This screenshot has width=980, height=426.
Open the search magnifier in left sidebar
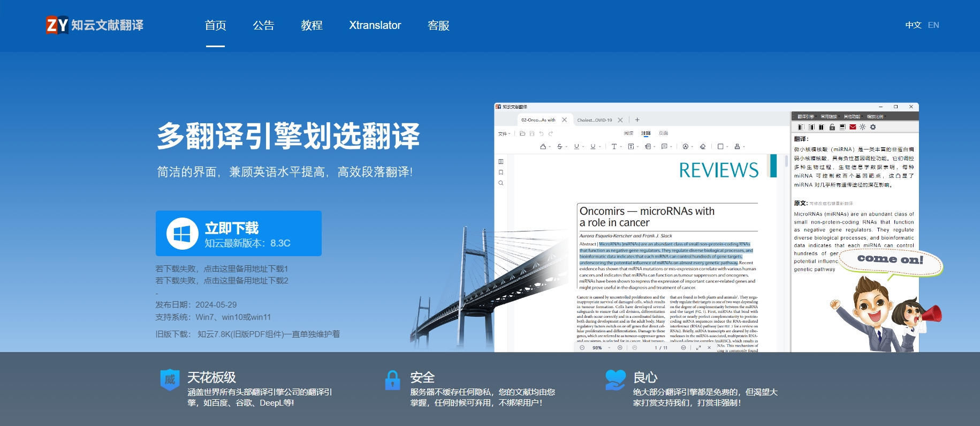coord(501,183)
